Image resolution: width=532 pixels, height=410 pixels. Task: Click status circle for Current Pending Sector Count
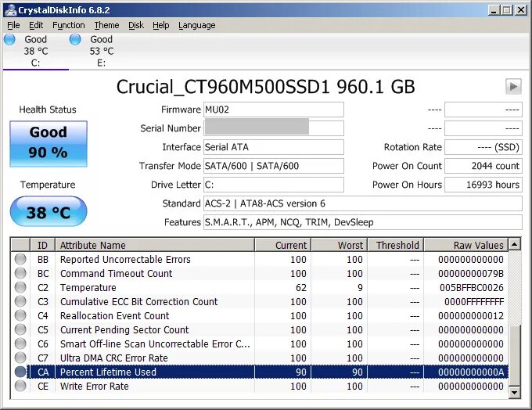point(20,329)
